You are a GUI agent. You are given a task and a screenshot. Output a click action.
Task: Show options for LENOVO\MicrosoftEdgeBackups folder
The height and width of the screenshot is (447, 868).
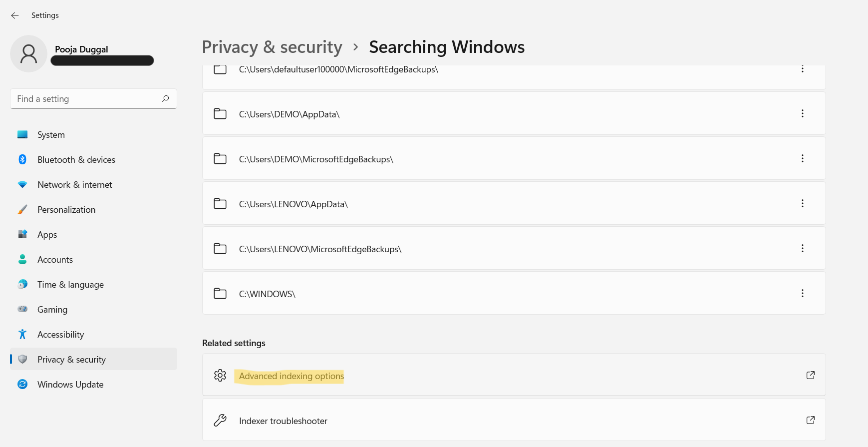tap(802, 249)
